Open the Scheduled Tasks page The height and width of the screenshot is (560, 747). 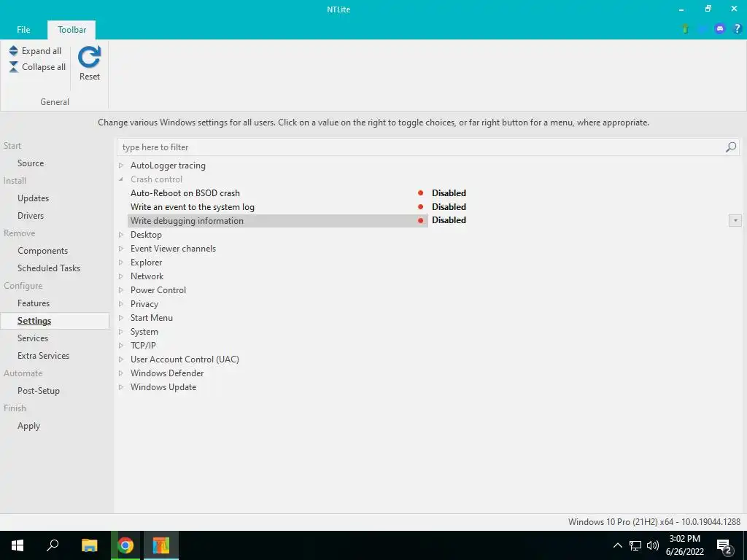click(49, 268)
